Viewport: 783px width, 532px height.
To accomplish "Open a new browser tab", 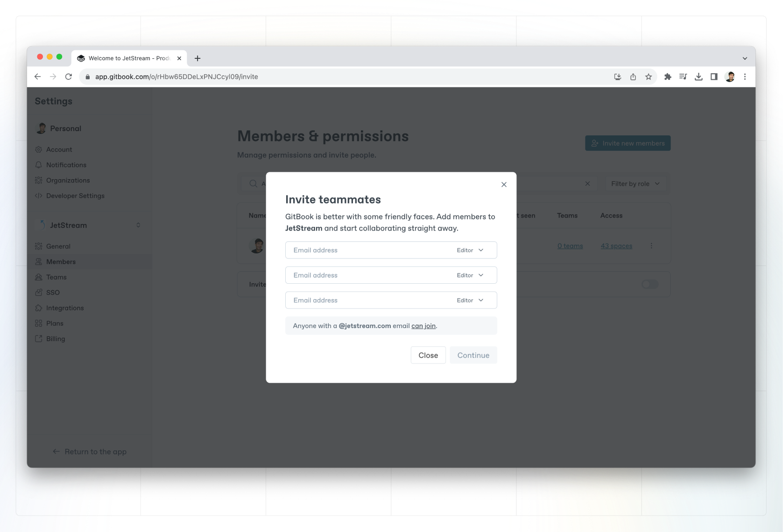I will tap(198, 58).
